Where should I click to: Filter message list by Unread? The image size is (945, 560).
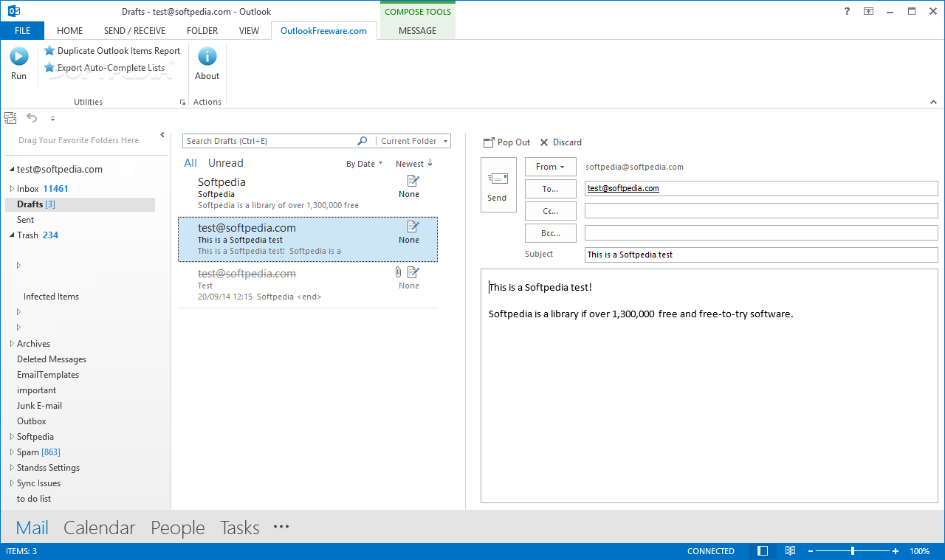[x=225, y=163]
